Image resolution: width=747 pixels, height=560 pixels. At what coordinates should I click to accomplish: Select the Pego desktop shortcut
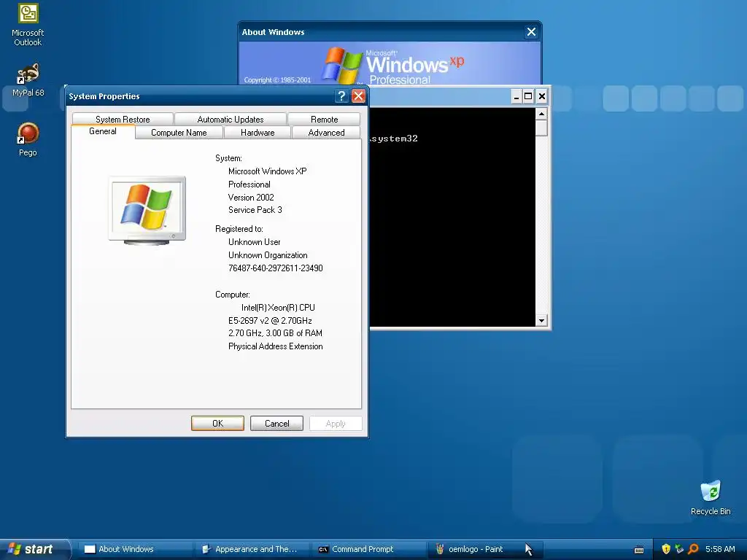tap(28, 139)
